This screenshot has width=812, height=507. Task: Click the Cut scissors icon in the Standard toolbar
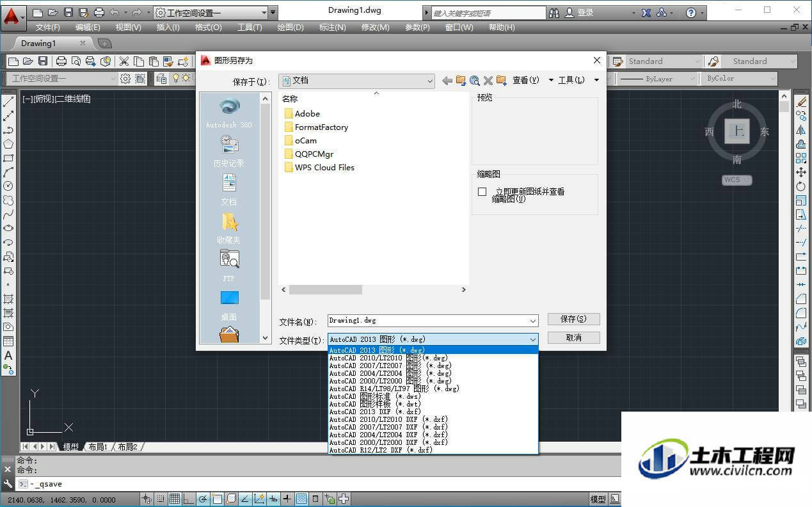(x=123, y=61)
